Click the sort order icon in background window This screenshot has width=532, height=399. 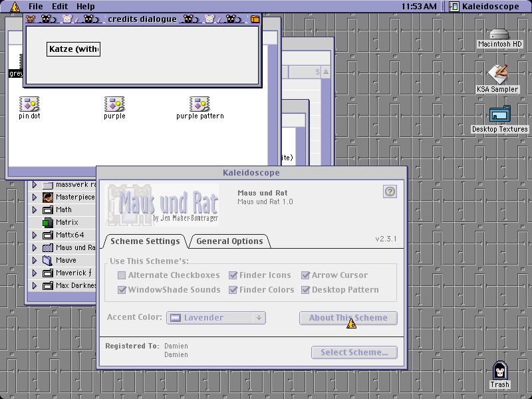326,72
